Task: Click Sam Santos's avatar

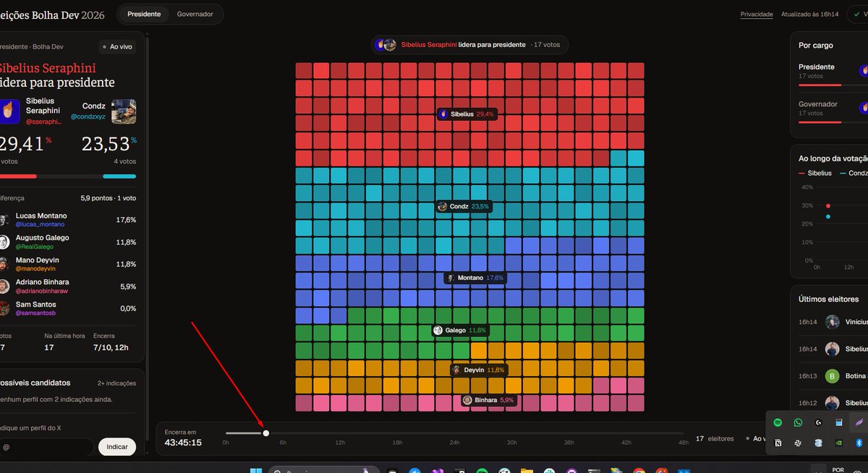Action: coord(4,308)
